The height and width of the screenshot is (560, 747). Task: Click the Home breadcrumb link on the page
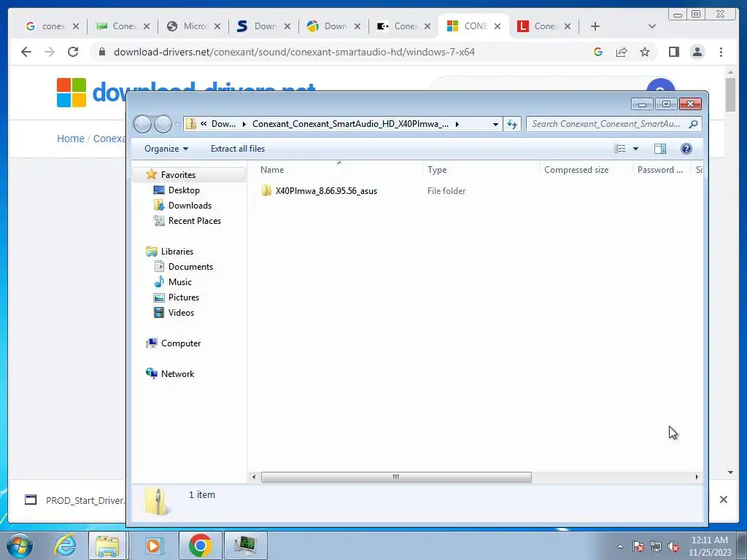click(71, 139)
